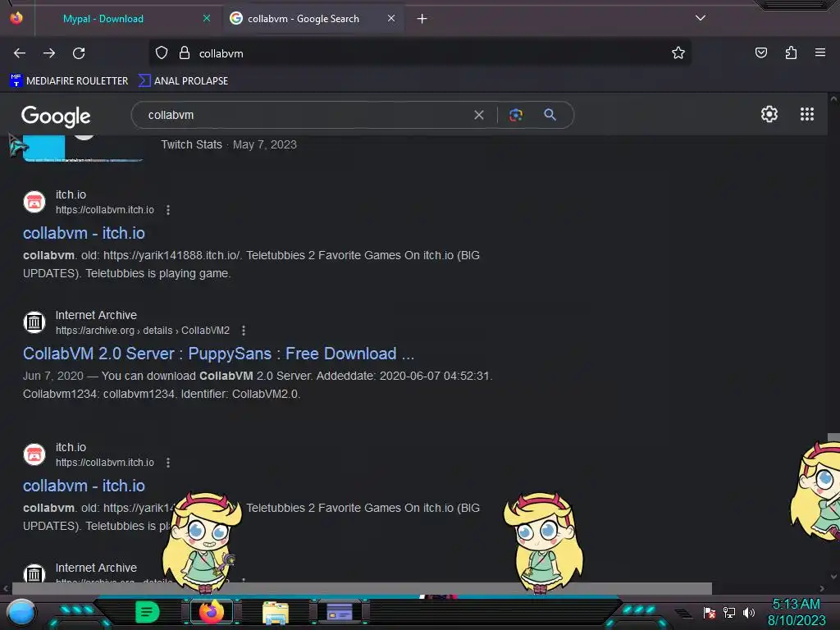
Task: Go back to the previous page
Action: click(20, 53)
